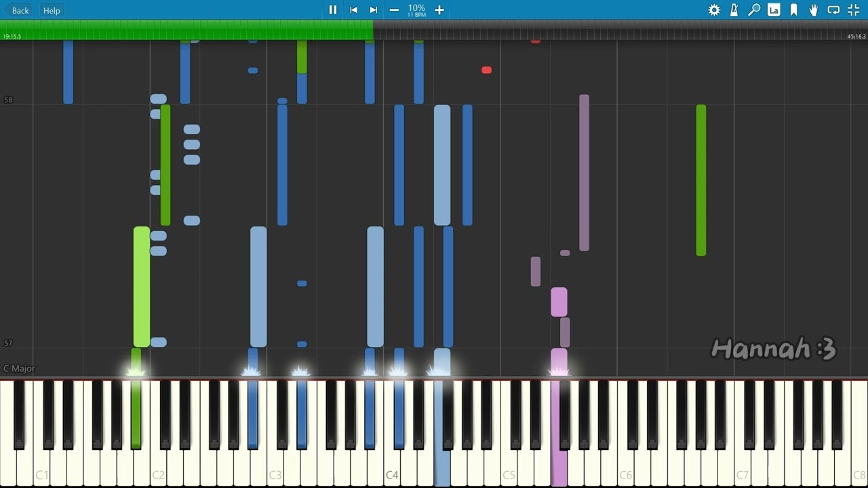Play the C3 piano key
This screenshot has width=868, height=488.
275,468
